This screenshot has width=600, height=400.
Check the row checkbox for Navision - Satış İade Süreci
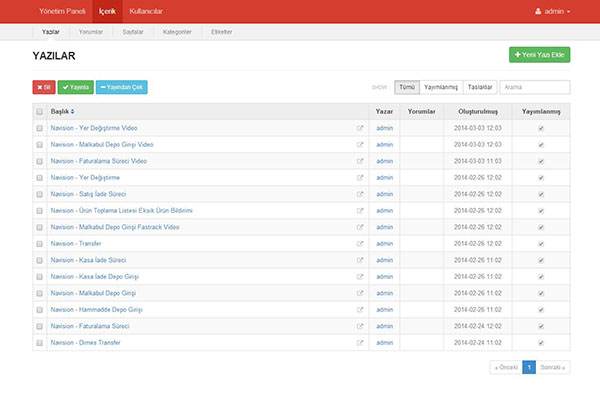pyautogui.click(x=39, y=194)
